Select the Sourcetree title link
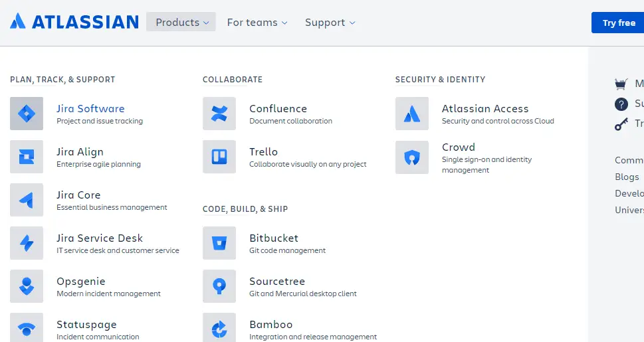 [x=277, y=281]
